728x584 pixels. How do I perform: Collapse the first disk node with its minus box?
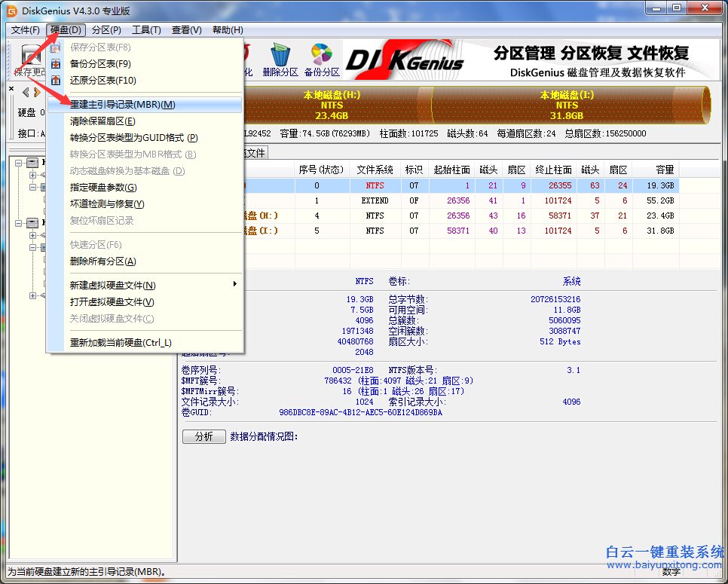pyautogui.click(x=18, y=164)
